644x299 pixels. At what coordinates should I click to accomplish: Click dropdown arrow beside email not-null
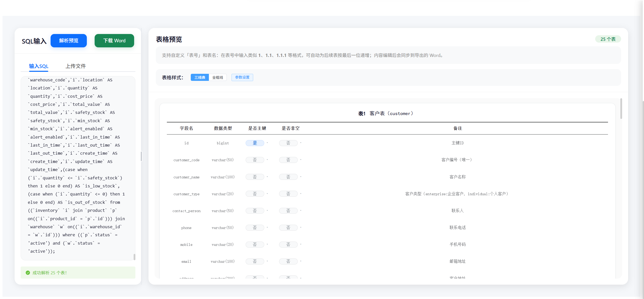(x=301, y=261)
